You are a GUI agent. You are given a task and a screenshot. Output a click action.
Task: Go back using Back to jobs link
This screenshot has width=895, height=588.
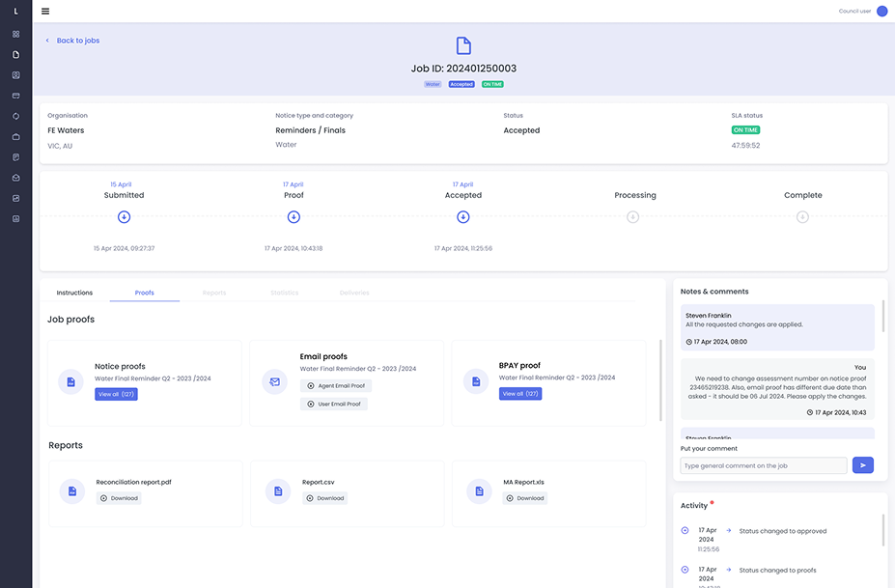pyautogui.click(x=72, y=41)
